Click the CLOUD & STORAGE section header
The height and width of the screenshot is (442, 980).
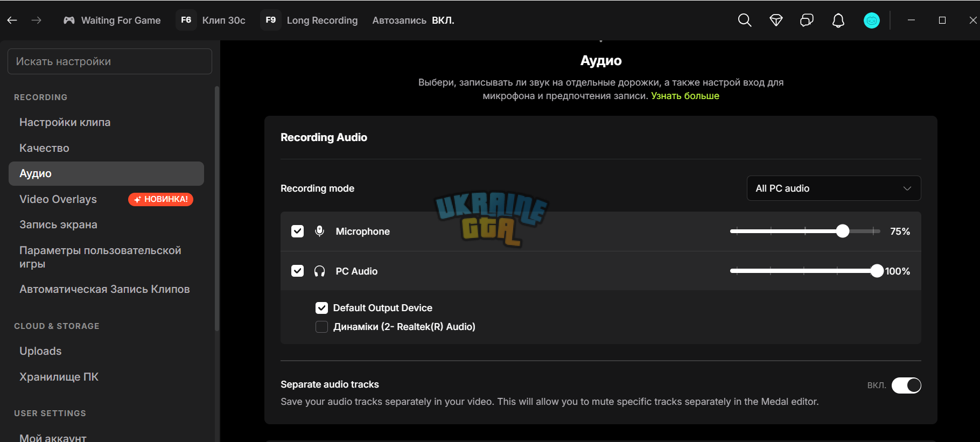point(57,326)
